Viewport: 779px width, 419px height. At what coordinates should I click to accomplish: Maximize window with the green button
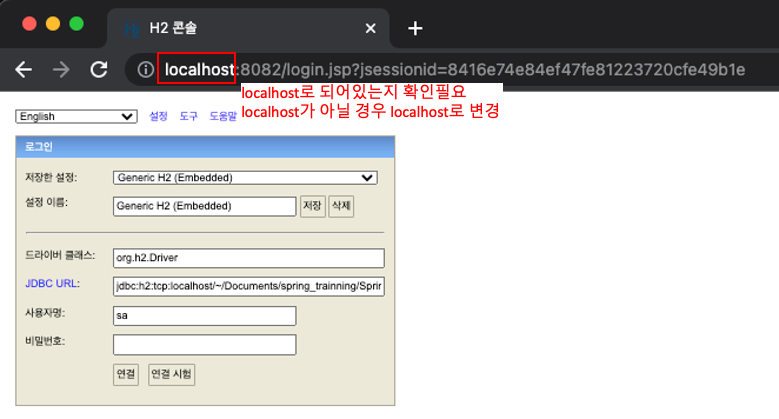(77, 23)
